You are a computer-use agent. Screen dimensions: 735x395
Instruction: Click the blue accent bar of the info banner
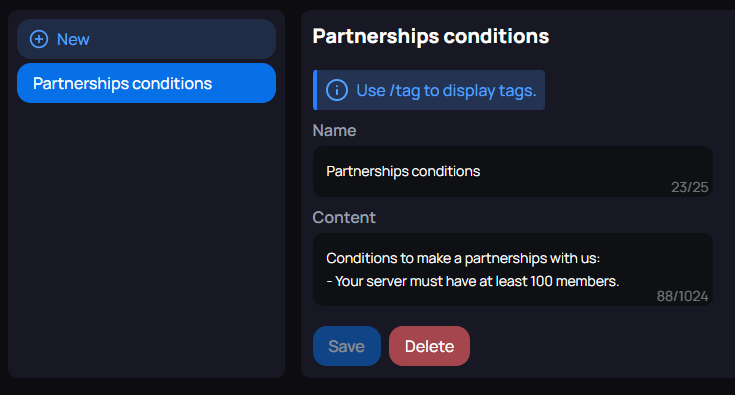point(315,90)
